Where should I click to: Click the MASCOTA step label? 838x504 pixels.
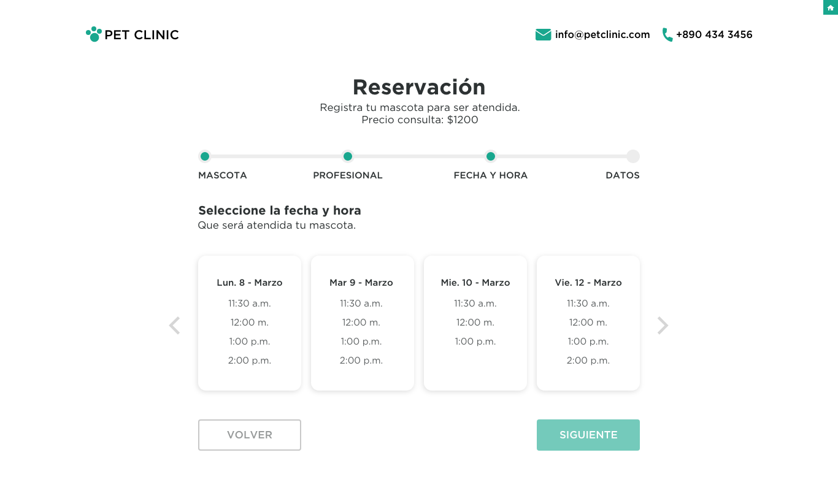click(223, 175)
